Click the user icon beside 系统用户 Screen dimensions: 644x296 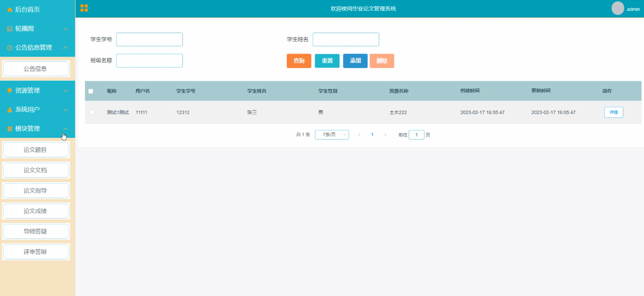(x=10, y=110)
